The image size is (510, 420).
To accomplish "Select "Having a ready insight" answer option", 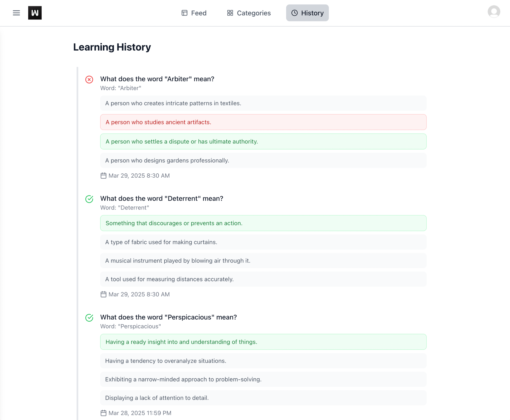I will tap(263, 342).
